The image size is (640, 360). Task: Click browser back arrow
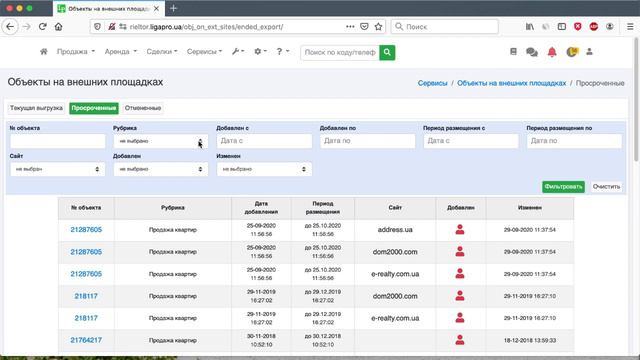point(10,27)
